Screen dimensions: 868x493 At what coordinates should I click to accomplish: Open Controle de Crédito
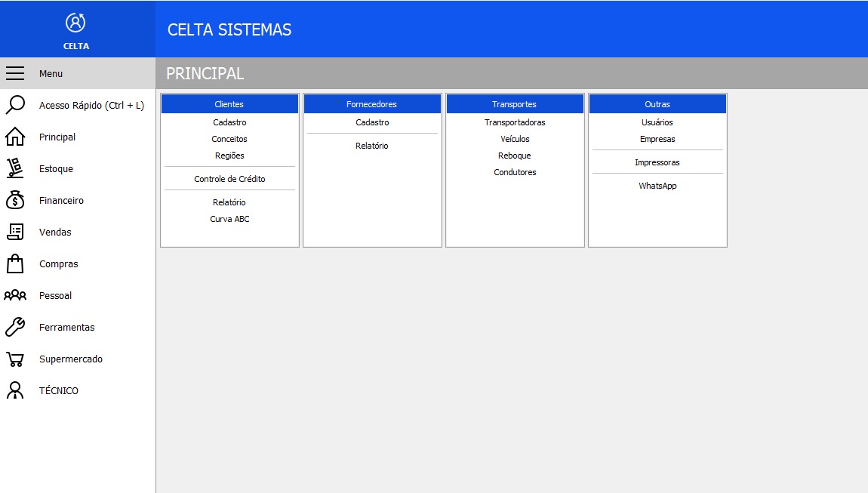229,179
